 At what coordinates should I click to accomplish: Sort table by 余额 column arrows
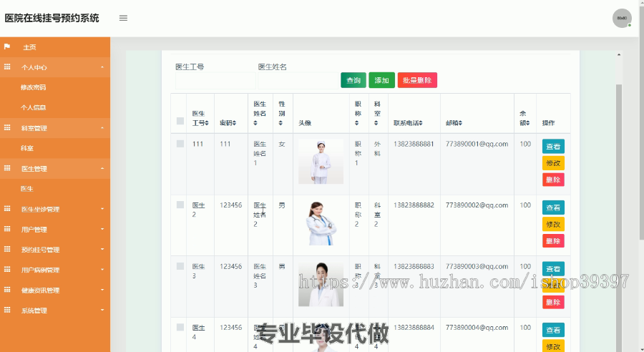tap(528, 123)
